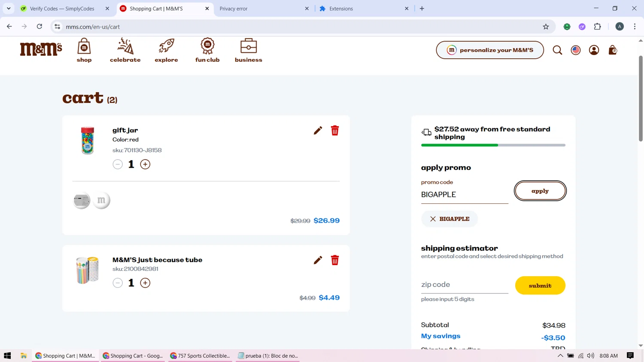
Task: Change country with the flag icon
Action: point(576,50)
